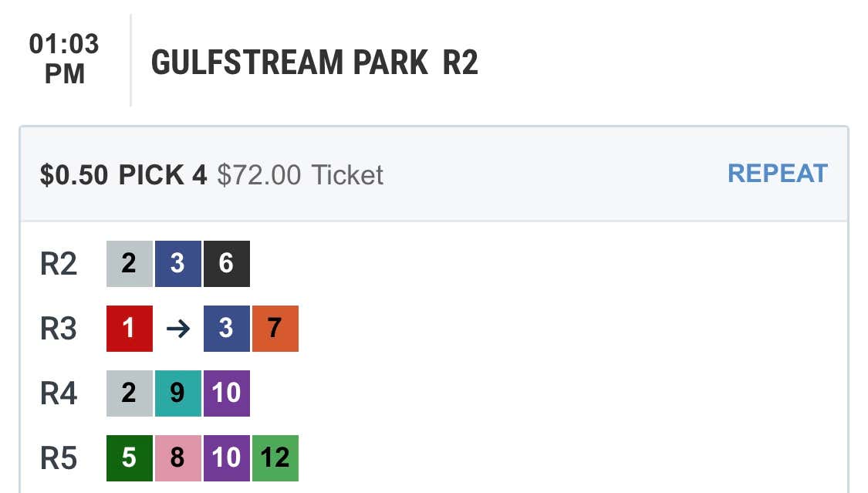Select green number 12 in row R5
868x493 pixels.
pos(275,458)
